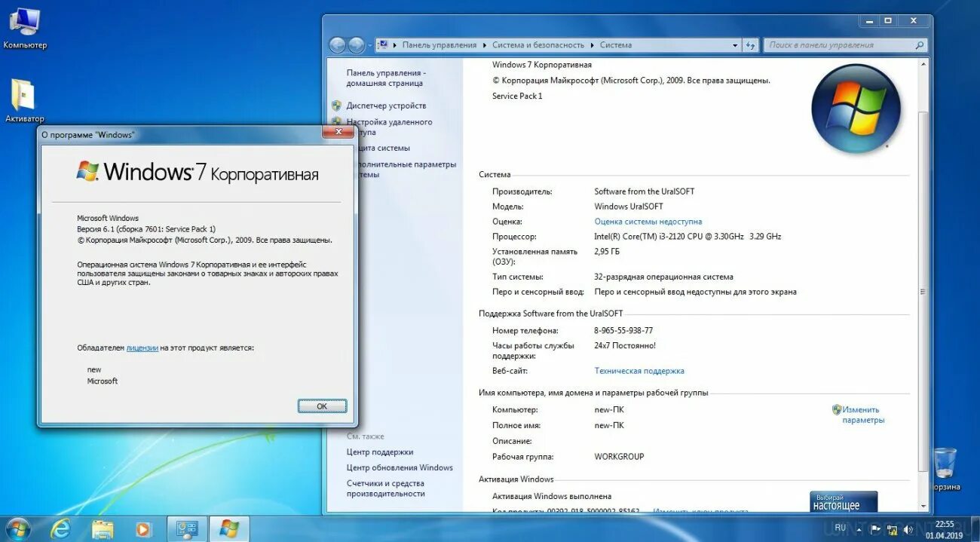Open Панель управления - домашняя страница link
Viewport: 980px width, 542px height.
[x=386, y=78]
